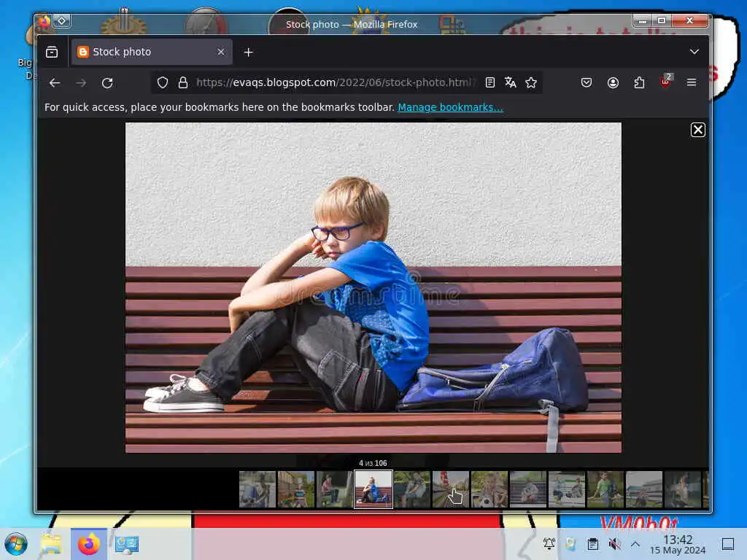Close the Stock photo tab
The image size is (747, 560).
click(x=220, y=52)
